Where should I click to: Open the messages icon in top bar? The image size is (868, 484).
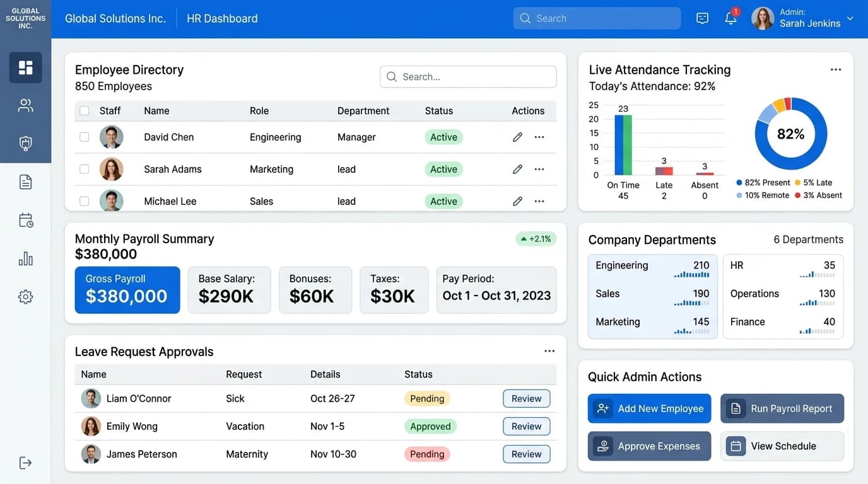point(702,19)
